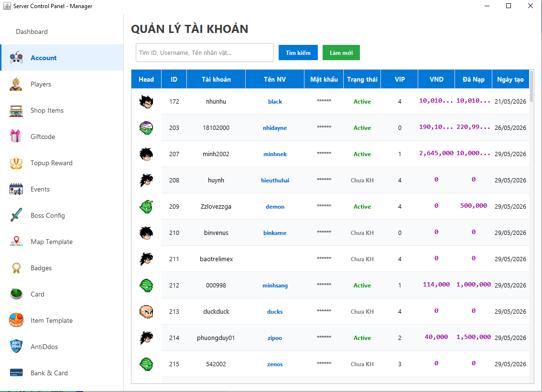The image size is (542, 392).
Task: Sort by Đã Nạp column header
Action: tap(474, 79)
